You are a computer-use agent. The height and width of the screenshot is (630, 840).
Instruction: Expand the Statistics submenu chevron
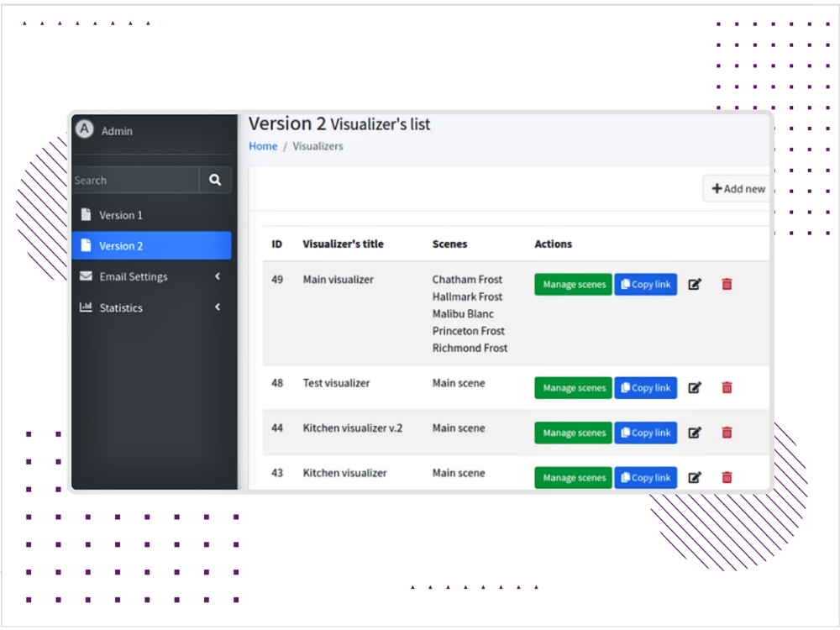218,307
